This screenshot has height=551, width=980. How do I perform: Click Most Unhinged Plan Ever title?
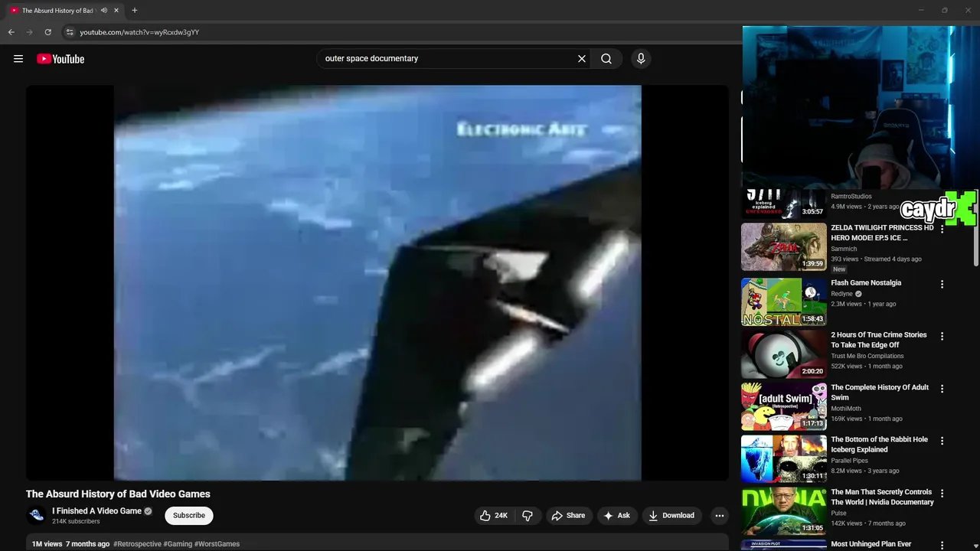[871, 545]
